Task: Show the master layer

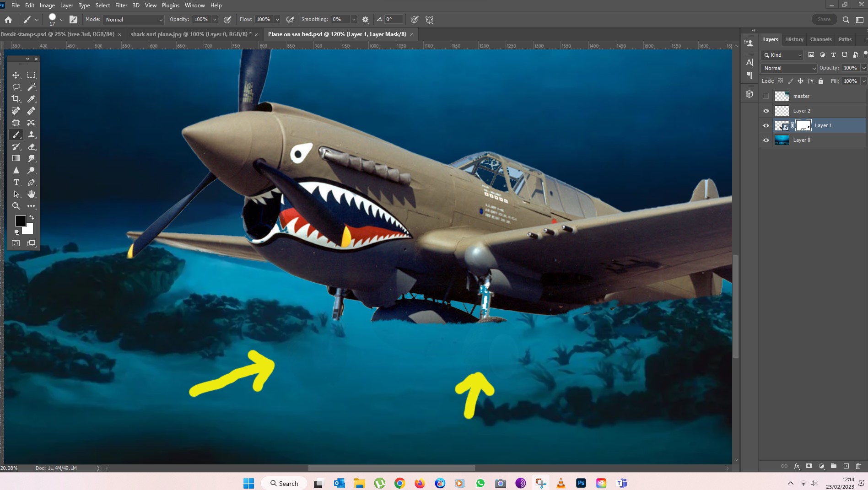Action: click(766, 96)
